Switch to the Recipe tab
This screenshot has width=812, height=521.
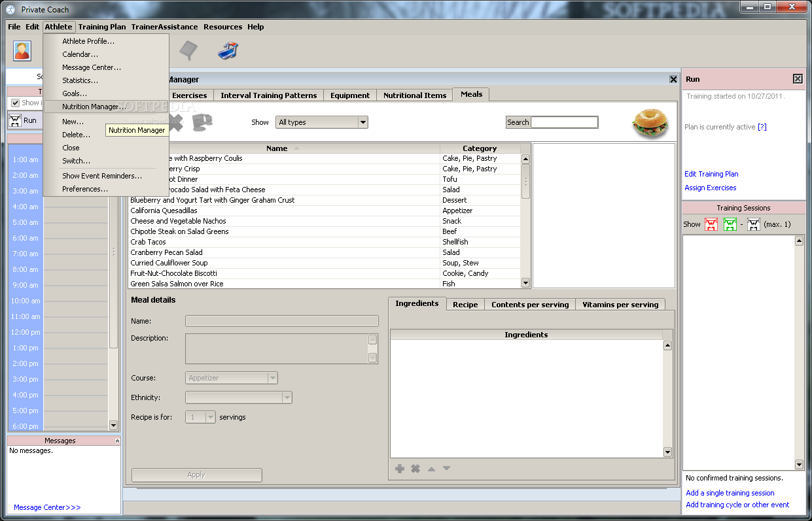pyautogui.click(x=465, y=305)
